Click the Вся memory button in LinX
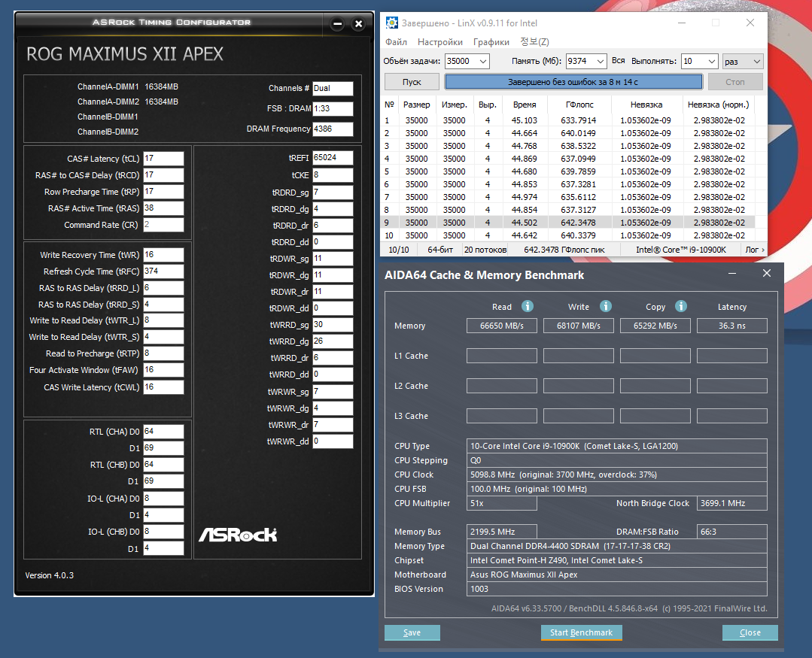812x658 pixels. tap(619, 60)
